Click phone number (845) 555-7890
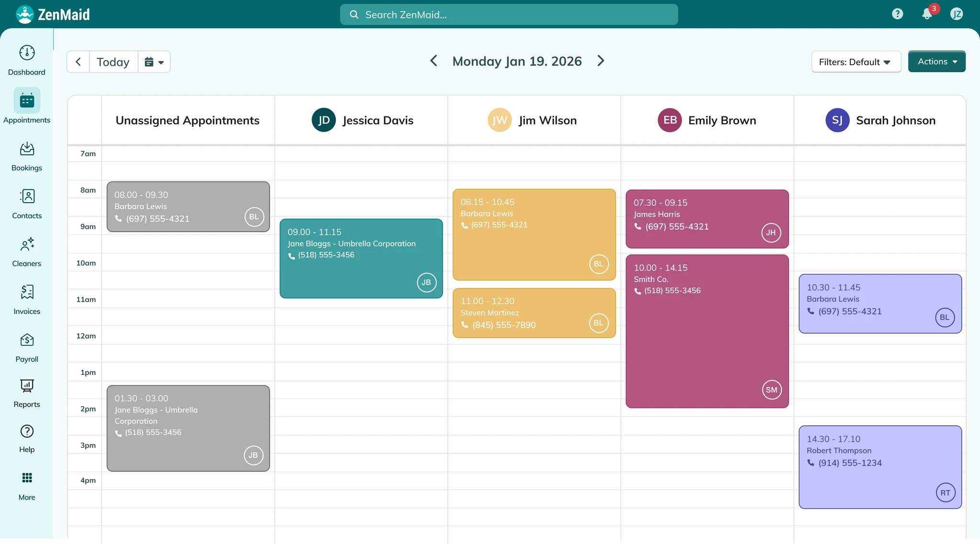This screenshot has height=544, width=980. (x=504, y=325)
